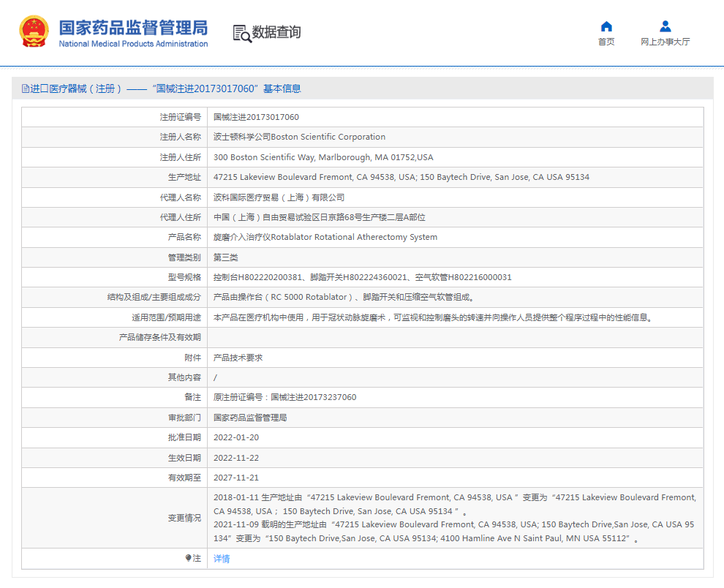Click the 原注册证编号 remark in 备注 row
Viewport: 724px width, 588px height.
click(x=284, y=397)
